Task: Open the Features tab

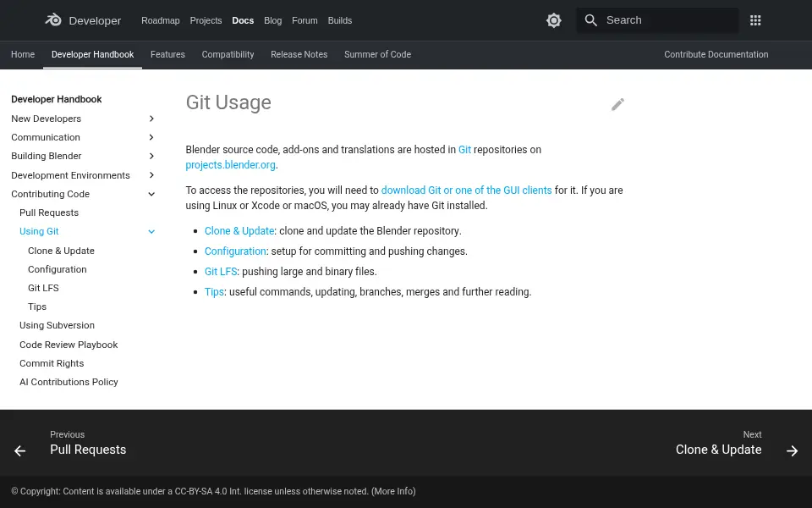Action: [x=167, y=54]
